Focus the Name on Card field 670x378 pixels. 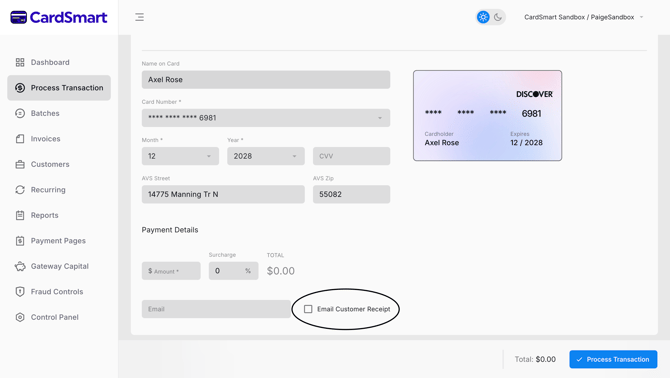click(x=266, y=80)
